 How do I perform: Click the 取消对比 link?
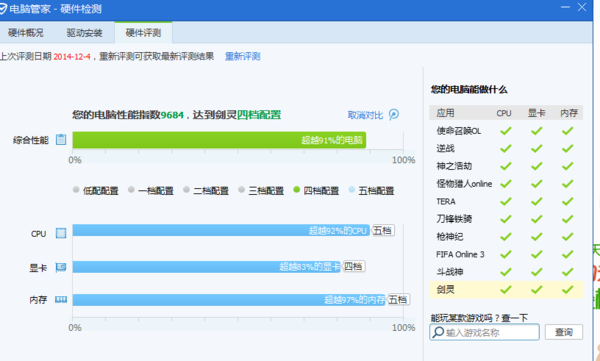365,115
